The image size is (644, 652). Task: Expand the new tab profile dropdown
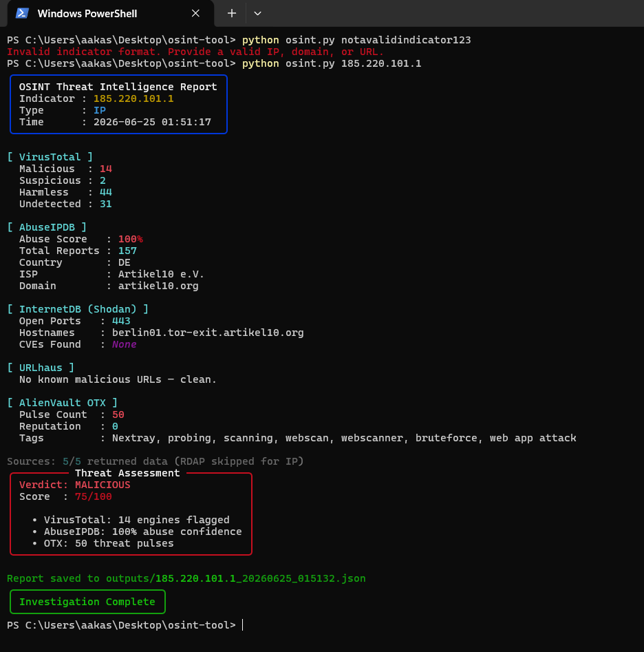(257, 13)
